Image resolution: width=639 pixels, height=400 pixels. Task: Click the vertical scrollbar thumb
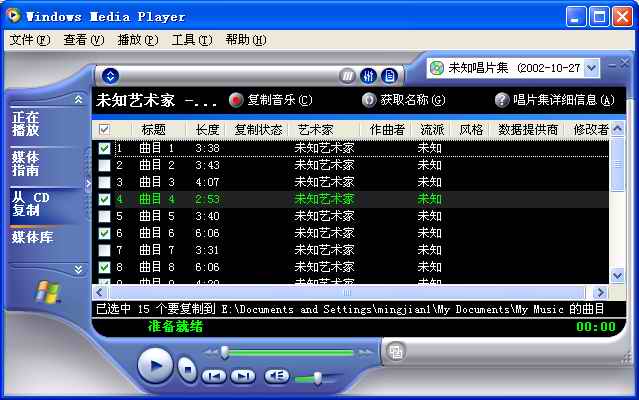coord(617,164)
